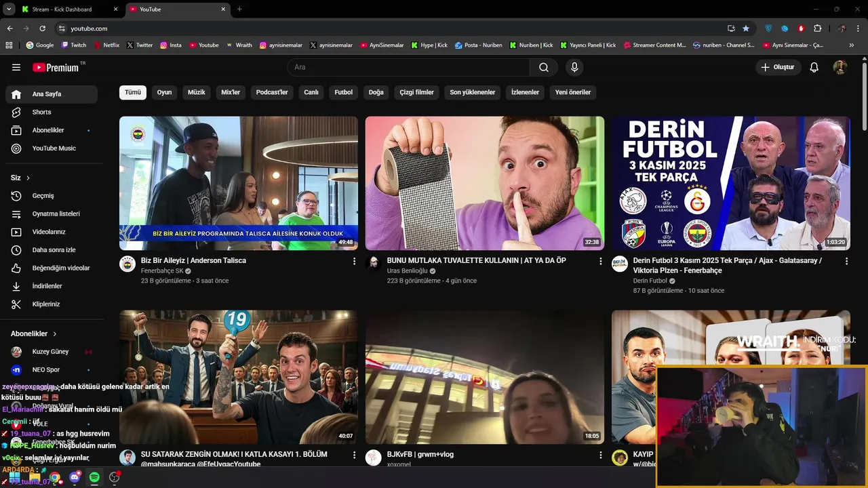Open Videolarınız in the sidebar
This screenshot has width=868, height=488.
point(52,232)
